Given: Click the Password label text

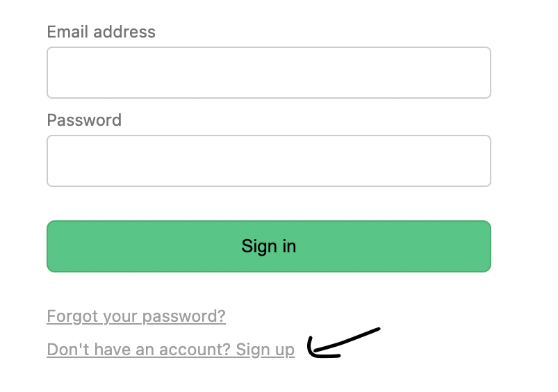Looking at the screenshot, I should tap(84, 120).
